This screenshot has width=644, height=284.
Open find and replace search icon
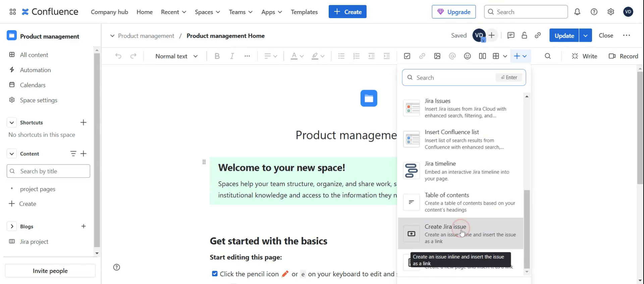548,56
